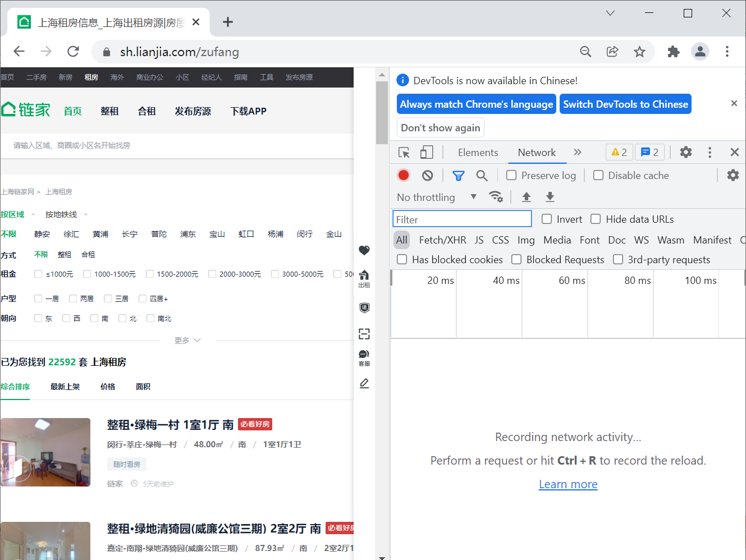Viewport: 746px width, 560px height.
Task: Open the 整租 menu on the Lianjia navigation
Action: pyautogui.click(x=109, y=111)
